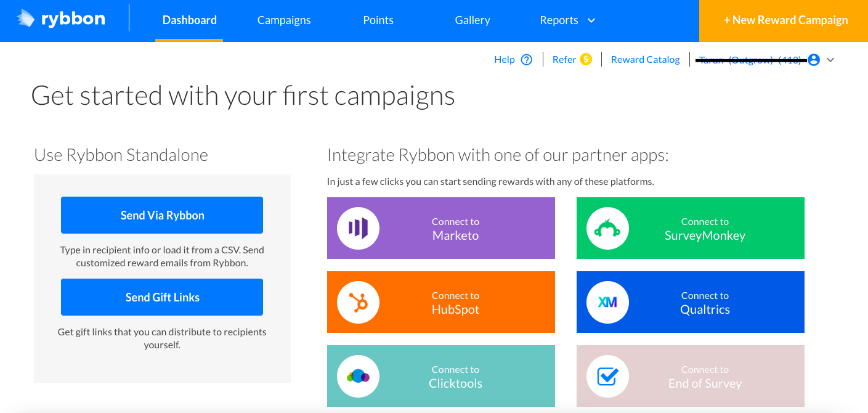This screenshot has height=413, width=868.
Task: Click the 'In just a few clicks' text
Action: (x=490, y=182)
